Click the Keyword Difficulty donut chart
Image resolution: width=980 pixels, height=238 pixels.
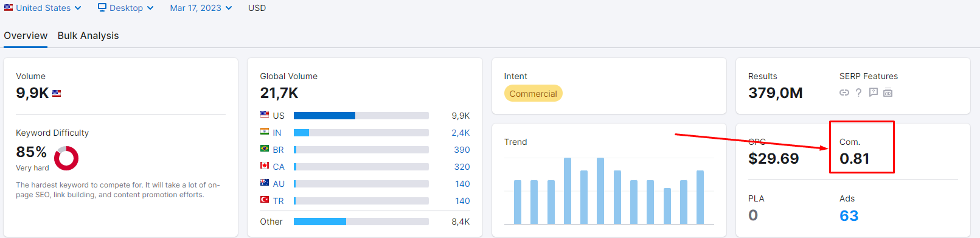[66, 158]
